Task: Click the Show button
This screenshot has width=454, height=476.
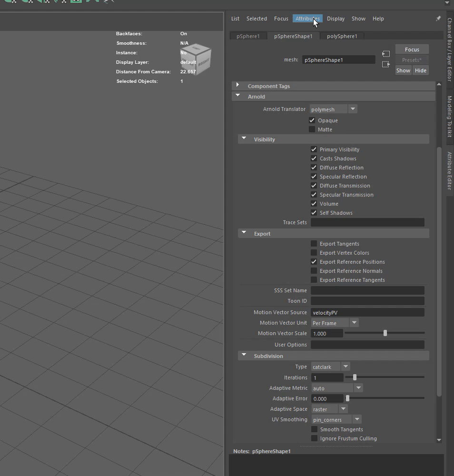Action: coord(404,70)
